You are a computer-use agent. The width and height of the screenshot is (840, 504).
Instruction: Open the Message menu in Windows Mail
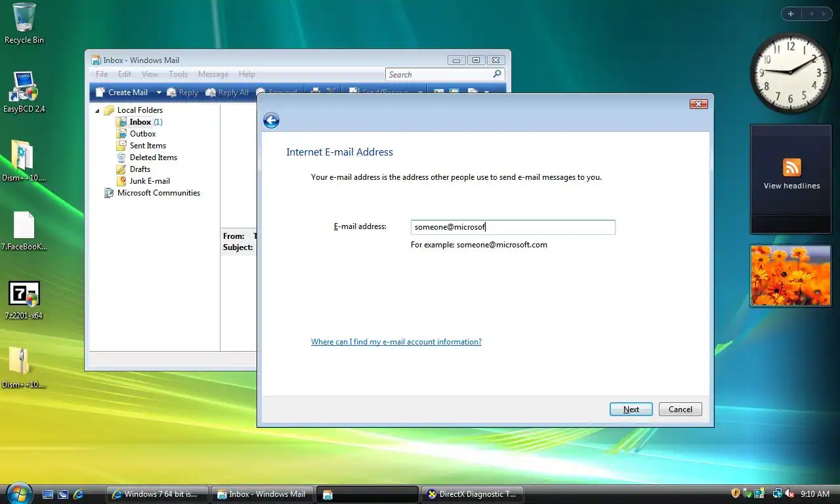213,74
